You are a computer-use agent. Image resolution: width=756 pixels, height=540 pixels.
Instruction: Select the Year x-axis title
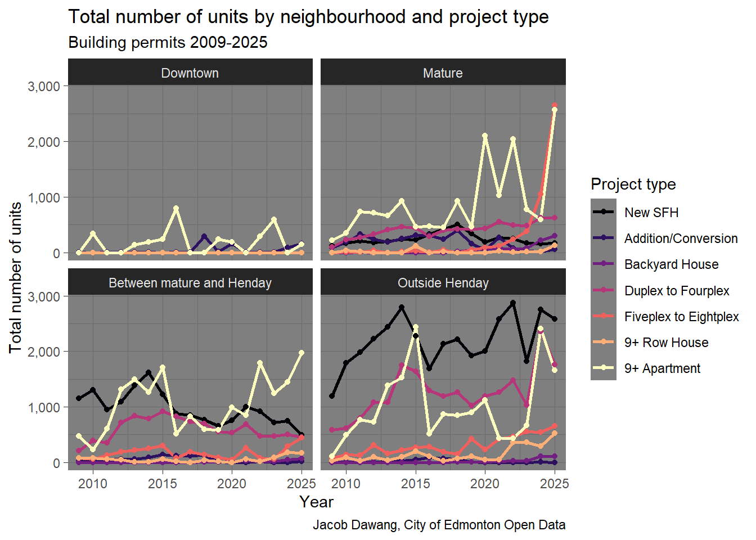(316, 502)
